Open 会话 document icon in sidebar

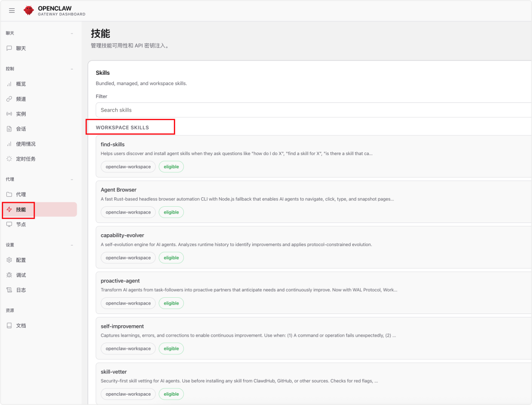[9, 129]
